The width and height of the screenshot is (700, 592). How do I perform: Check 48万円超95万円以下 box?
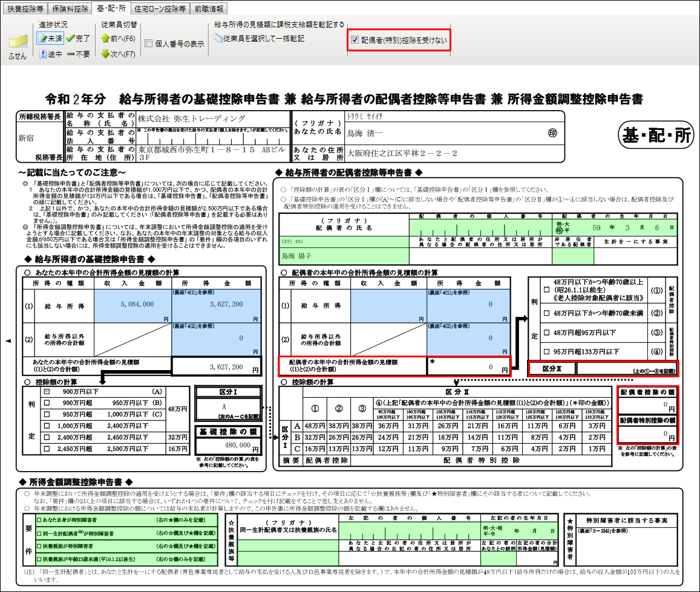[546, 333]
